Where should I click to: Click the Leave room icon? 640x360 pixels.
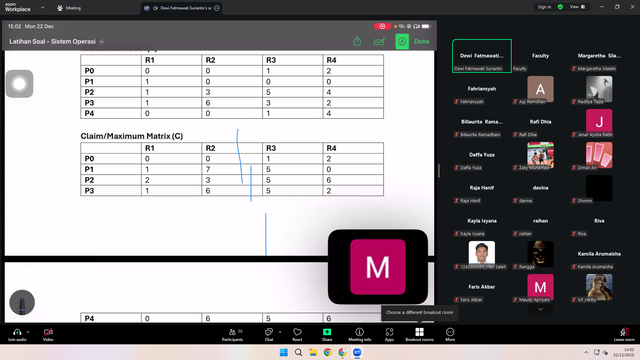pyautogui.click(x=624, y=332)
